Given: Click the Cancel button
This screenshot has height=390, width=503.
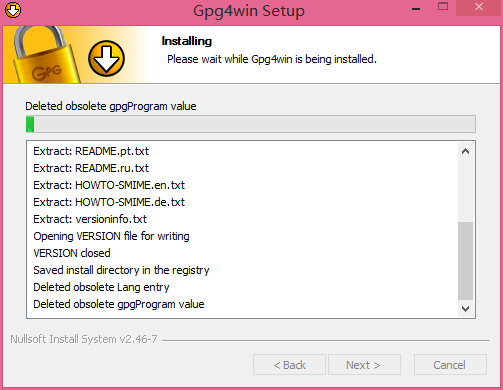Looking at the screenshot, I should click(450, 365).
